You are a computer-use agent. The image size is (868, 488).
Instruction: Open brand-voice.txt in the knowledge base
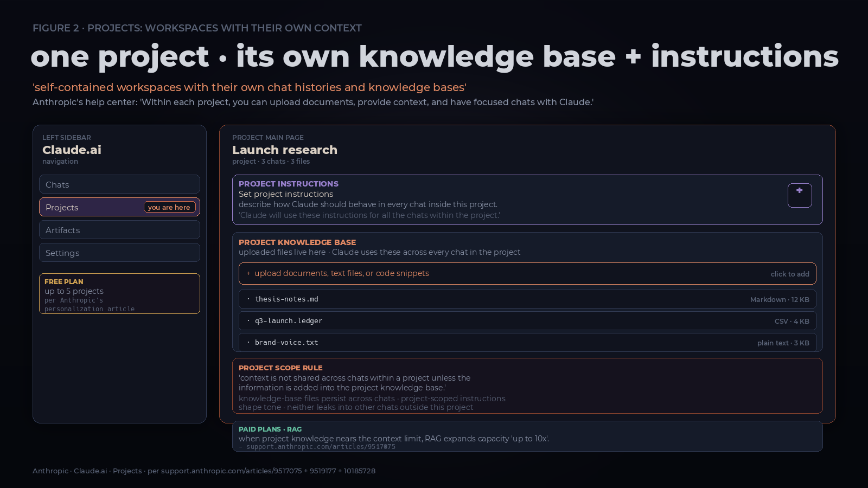coord(527,343)
